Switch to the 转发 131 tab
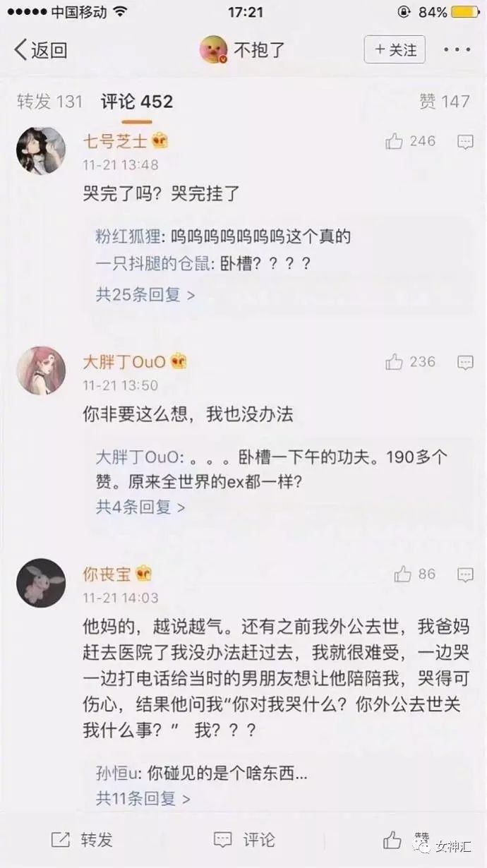The height and width of the screenshot is (868, 487). [x=50, y=102]
